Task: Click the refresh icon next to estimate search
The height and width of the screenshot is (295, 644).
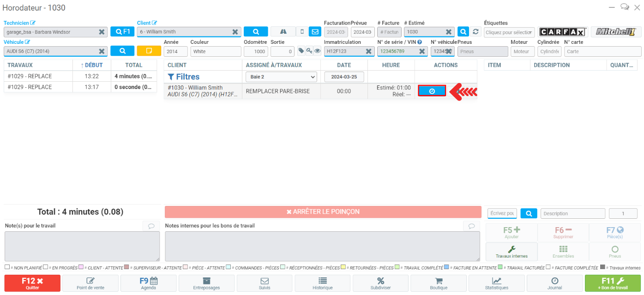Action: tap(476, 32)
